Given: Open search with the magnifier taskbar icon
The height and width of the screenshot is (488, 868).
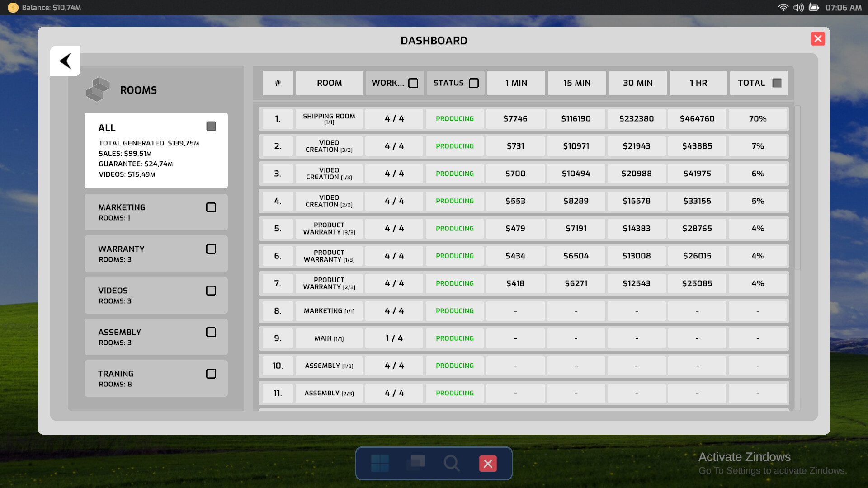Looking at the screenshot, I should point(452,463).
